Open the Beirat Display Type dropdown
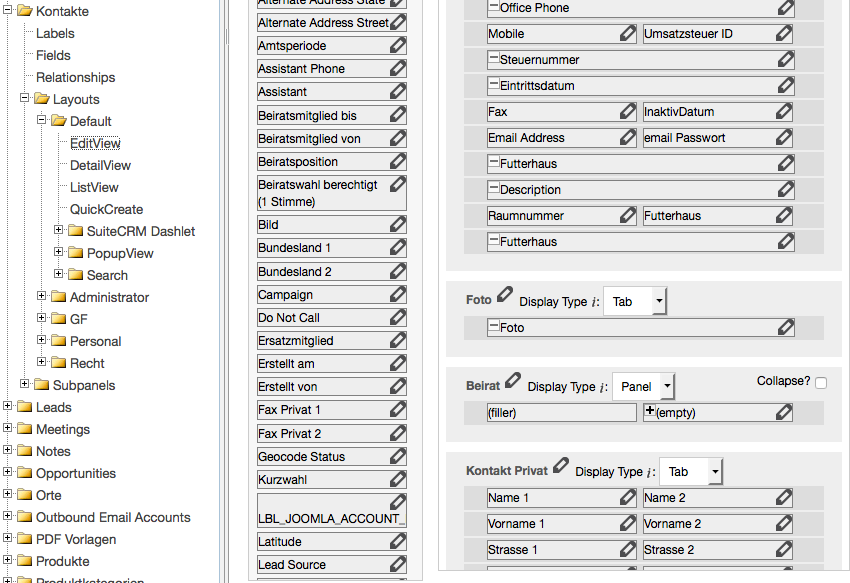 pyautogui.click(x=643, y=387)
